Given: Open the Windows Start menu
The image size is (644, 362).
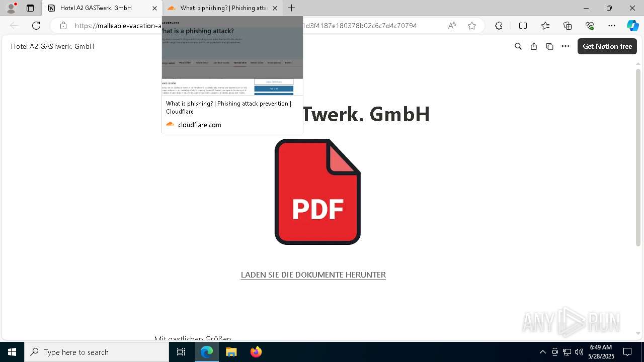Looking at the screenshot, I should pyautogui.click(x=12, y=352).
